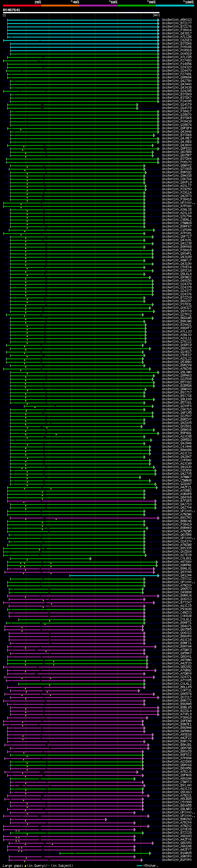
Task: Click the purple ~60% identity legend segment
Action: [x=98, y=6]
